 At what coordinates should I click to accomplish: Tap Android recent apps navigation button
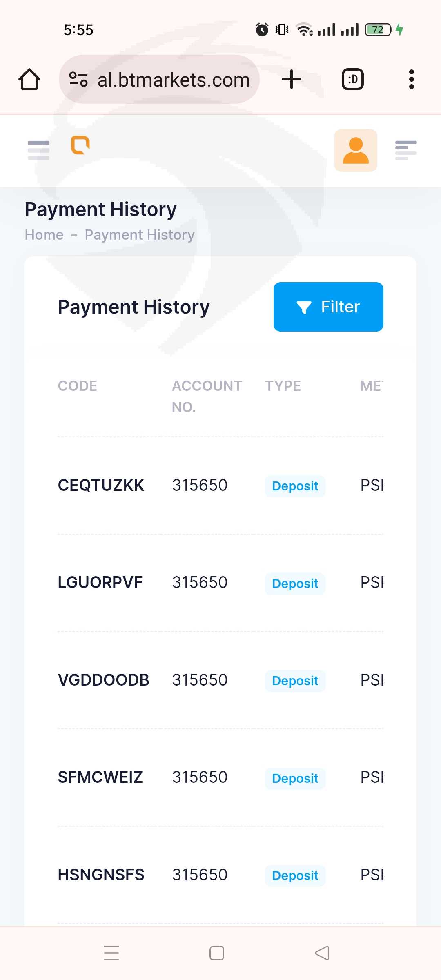[111, 953]
